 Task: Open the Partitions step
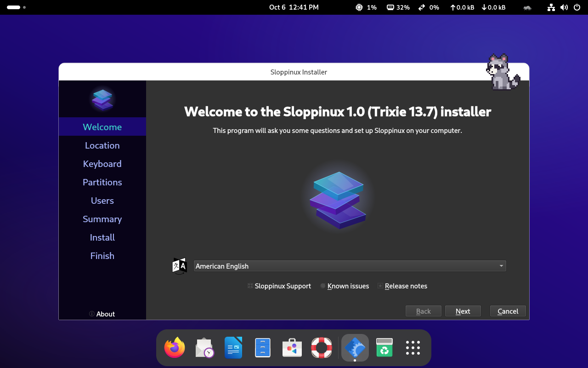(102, 182)
